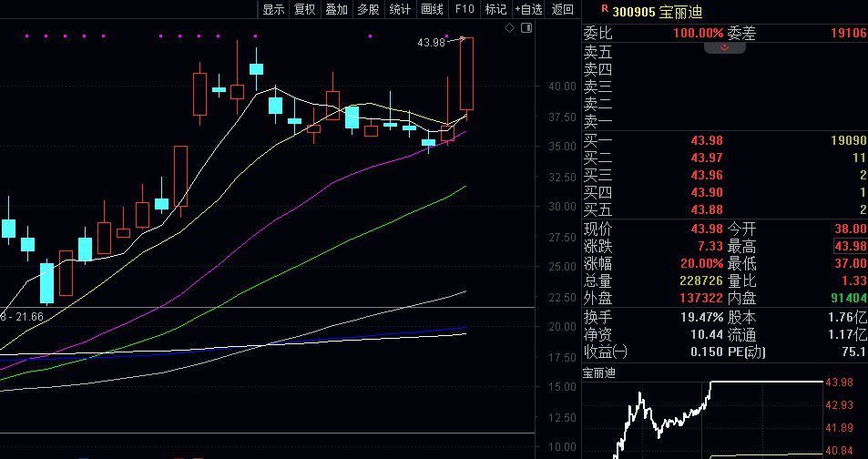Click the 委差 value 19106

click(849, 33)
